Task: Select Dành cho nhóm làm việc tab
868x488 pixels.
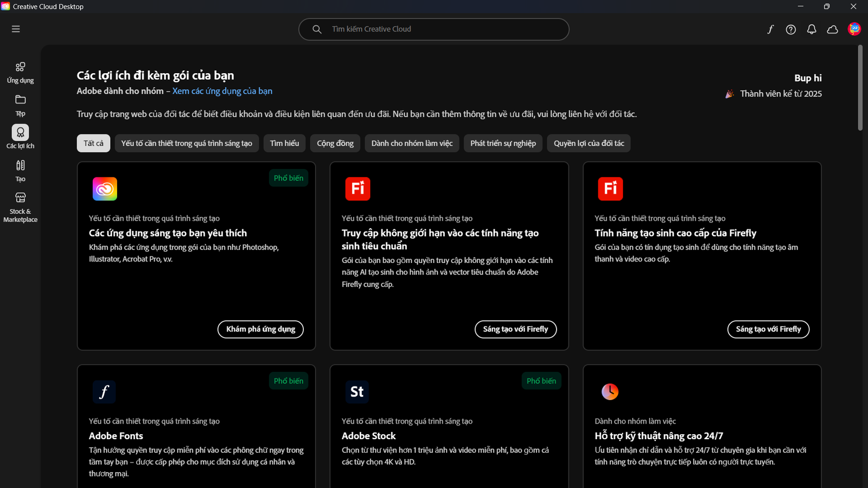Action: (x=412, y=143)
